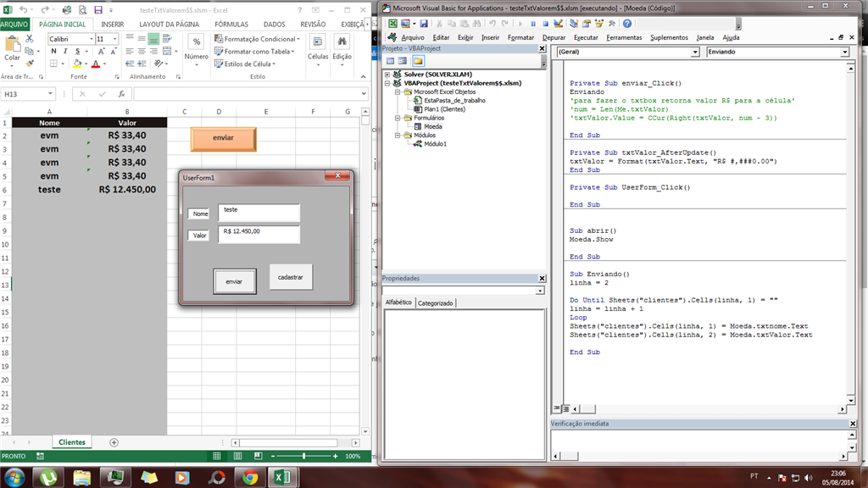Click the zoom slider handle in Excel status bar
Screen dimensions: 868x488
[x=304, y=456]
